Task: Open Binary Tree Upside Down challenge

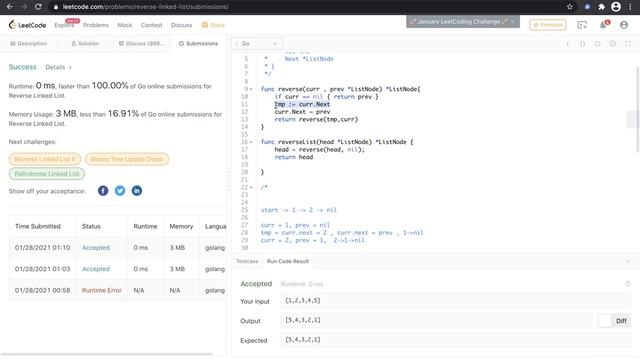Action: 127,159
